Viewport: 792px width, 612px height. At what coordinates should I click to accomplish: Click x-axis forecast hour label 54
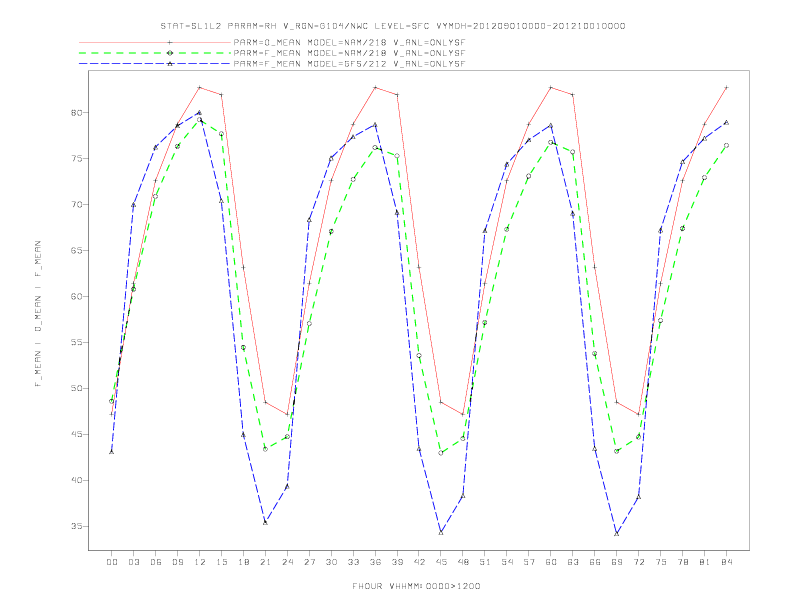click(x=507, y=562)
